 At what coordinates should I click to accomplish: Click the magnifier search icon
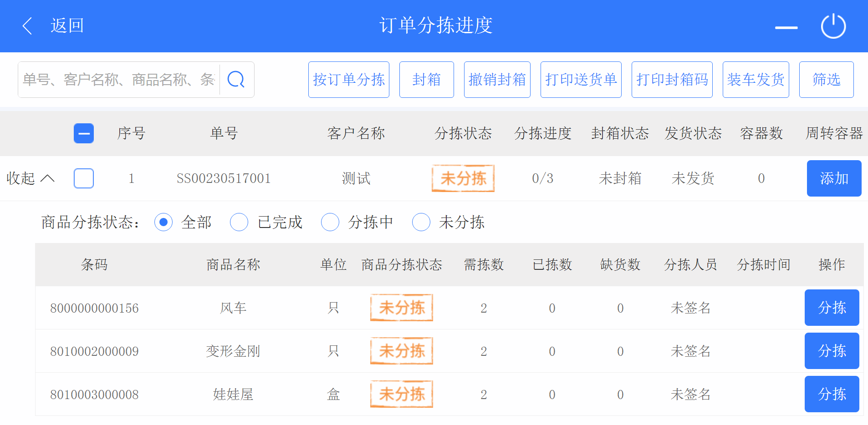236,80
